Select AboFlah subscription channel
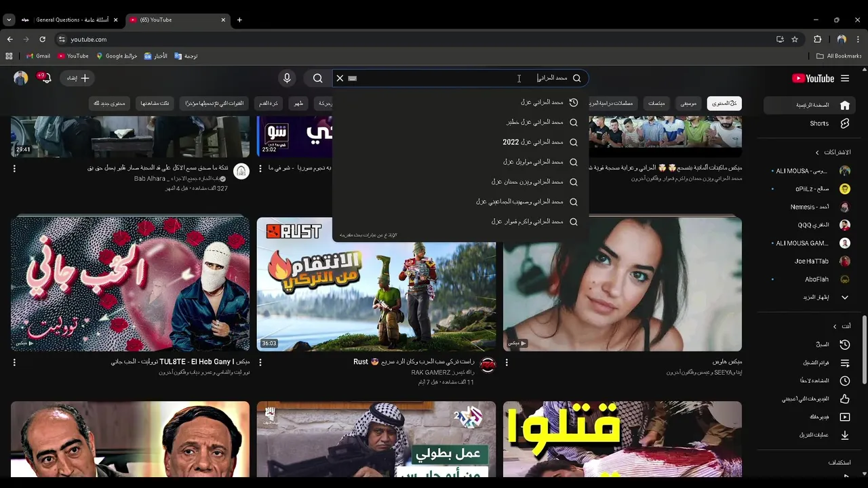This screenshot has height=488, width=868. [x=810, y=279]
